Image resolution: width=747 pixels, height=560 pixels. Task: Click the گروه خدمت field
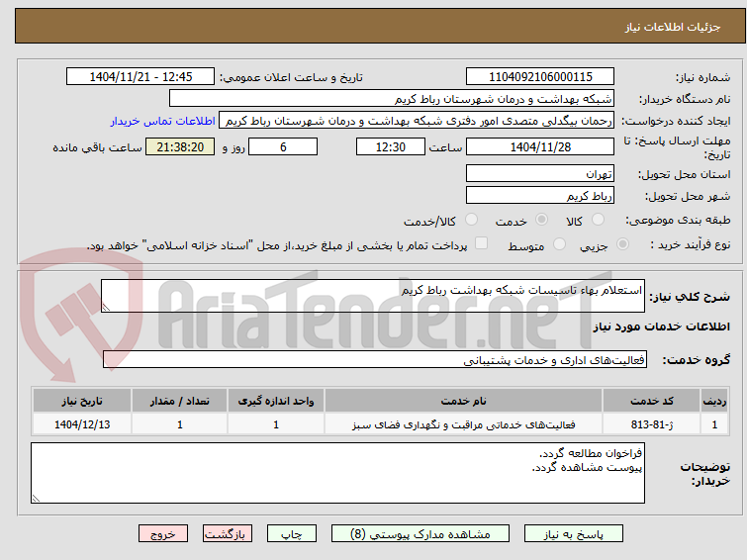[375, 359]
